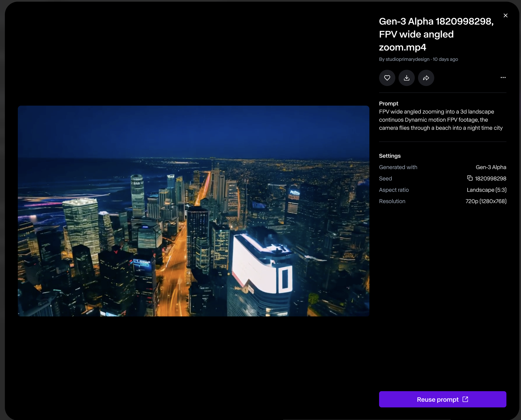Copy the seed number with the copy icon
This screenshot has width=521, height=420.
(x=470, y=178)
